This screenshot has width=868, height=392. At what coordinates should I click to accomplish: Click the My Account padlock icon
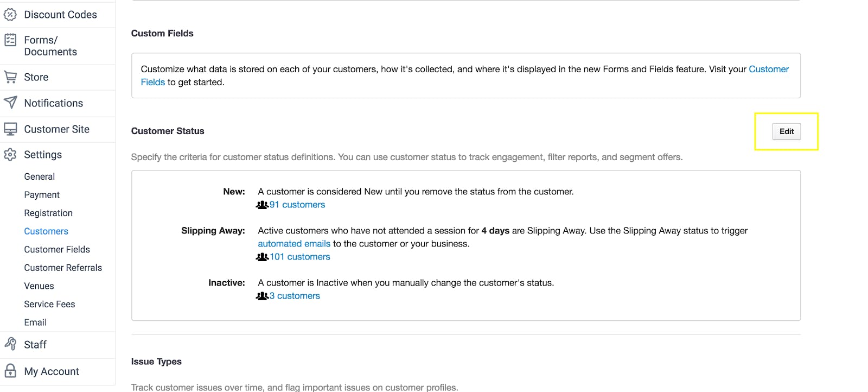[10, 371]
